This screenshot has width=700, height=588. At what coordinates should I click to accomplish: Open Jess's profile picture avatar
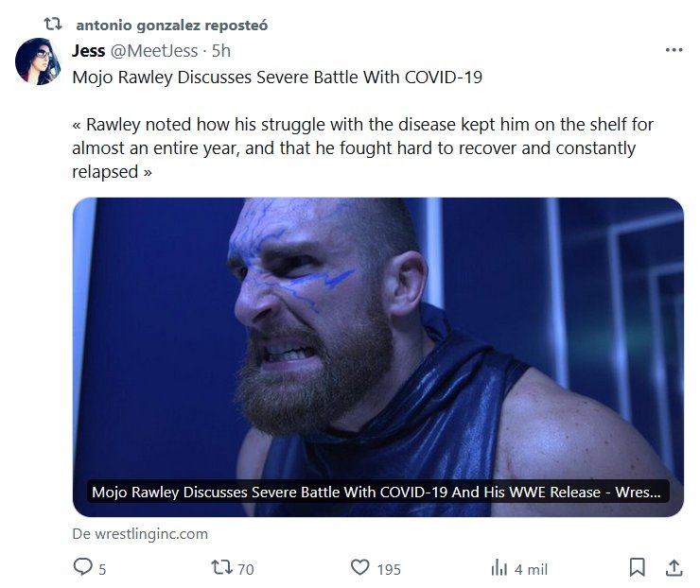(39, 62)
